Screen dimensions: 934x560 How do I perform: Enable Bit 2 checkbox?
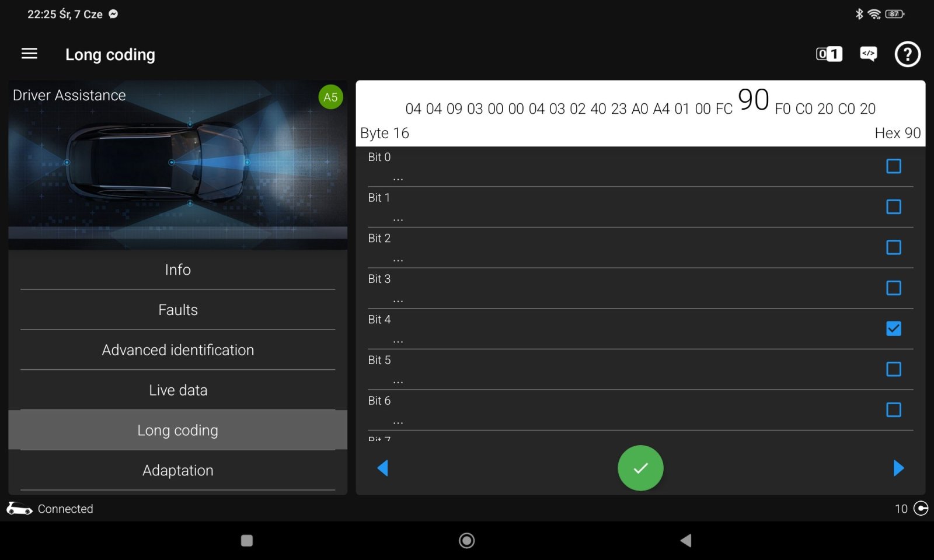(x=893, y=247)
